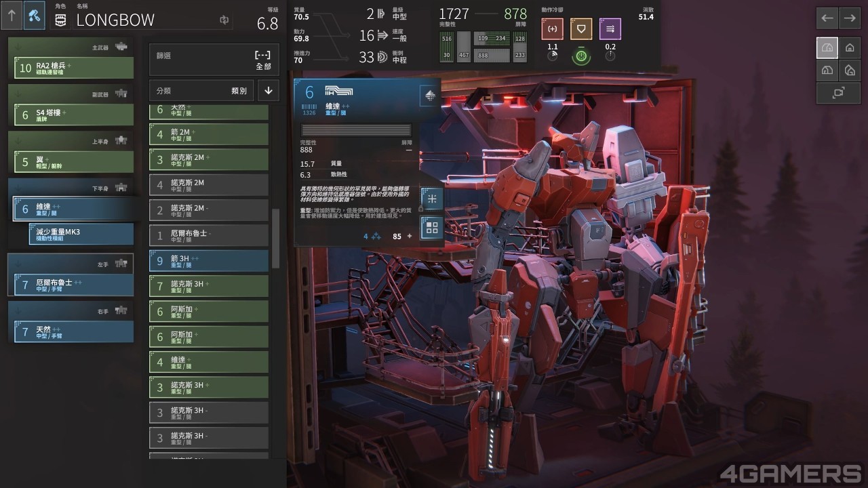Open the 分類 sort dropdown
868x488 pixels.
[201, 90]
